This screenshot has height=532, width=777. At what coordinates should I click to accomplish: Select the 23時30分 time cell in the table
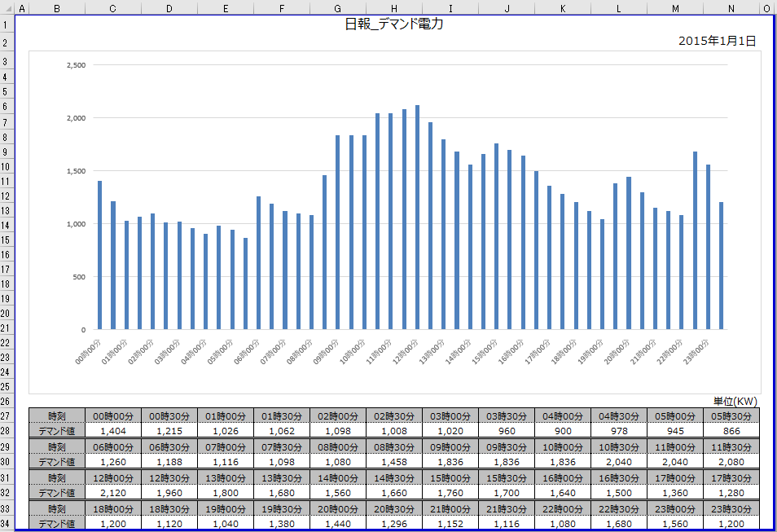point(731,508)
